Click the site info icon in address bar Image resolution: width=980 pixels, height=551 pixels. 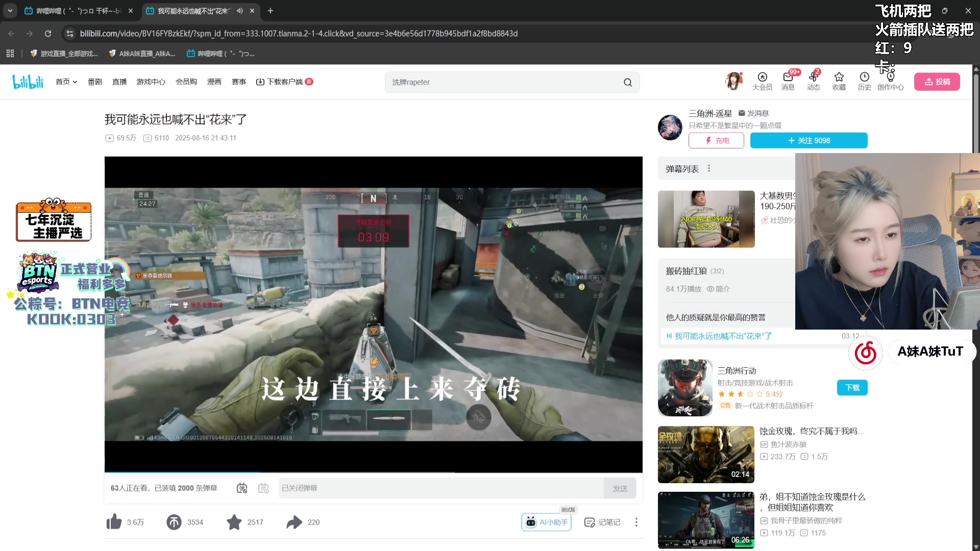click(x=70, y=34)
